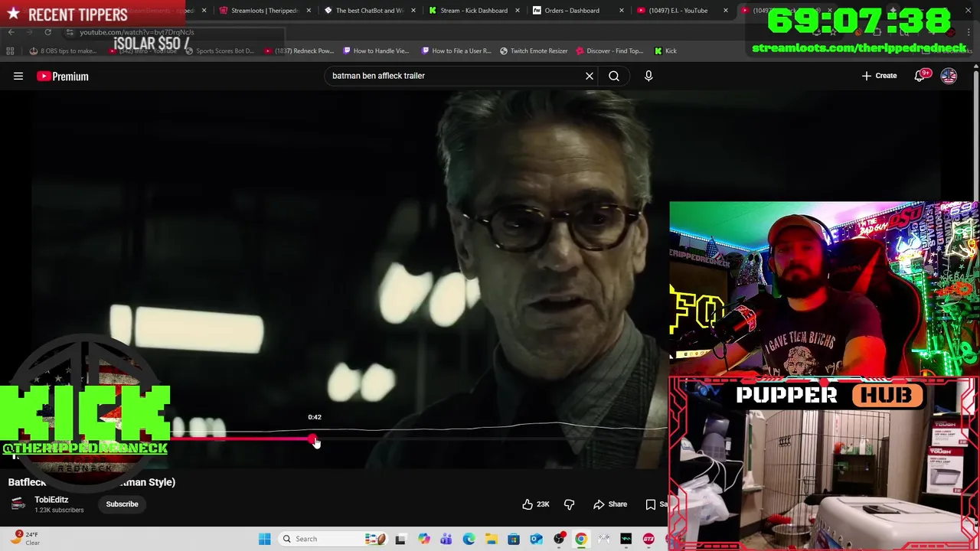Switch to Stream - Kick Dashboard tab
The image size is (980, 551).
[473, 11]
